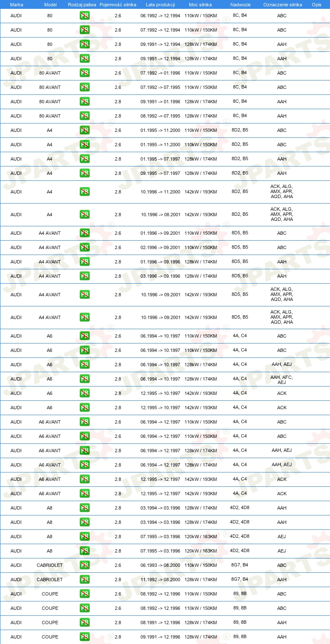This screenshot has height=644, width=330.
Task: Click the Moc silnika column header
Action: coord(200,5)
